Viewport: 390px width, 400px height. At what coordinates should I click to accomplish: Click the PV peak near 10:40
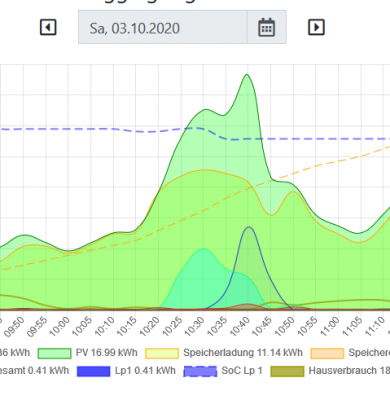click(x=247, y=75)
